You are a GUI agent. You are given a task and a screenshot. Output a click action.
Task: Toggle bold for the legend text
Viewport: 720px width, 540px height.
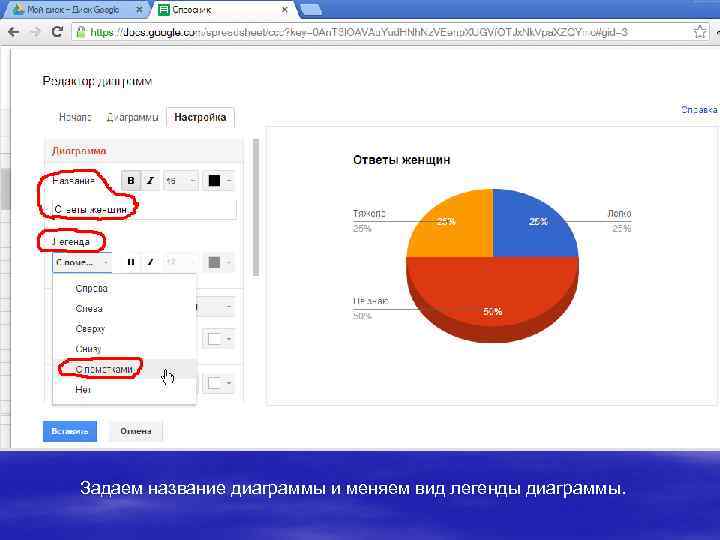click(x=131, y=262)
